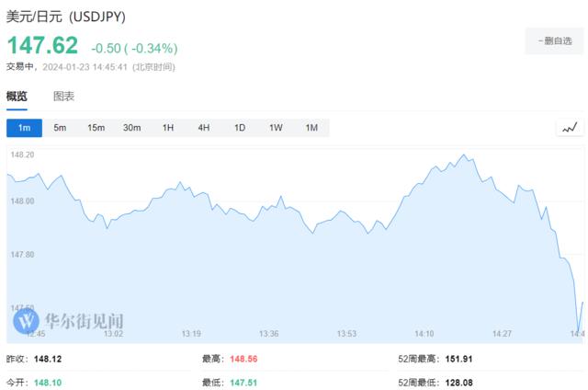Switch to the 概览 tab
The image size is (588, 390).
[17, 96]
